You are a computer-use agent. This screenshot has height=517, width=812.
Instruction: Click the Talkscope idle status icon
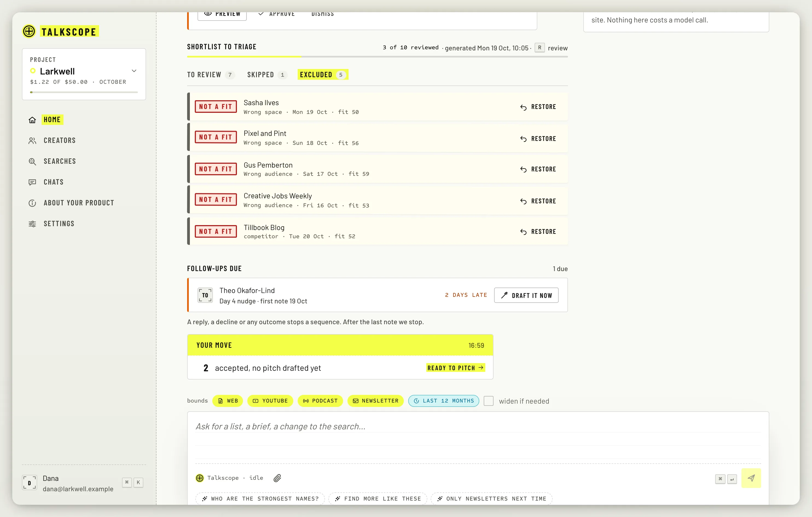coord(200,478)
